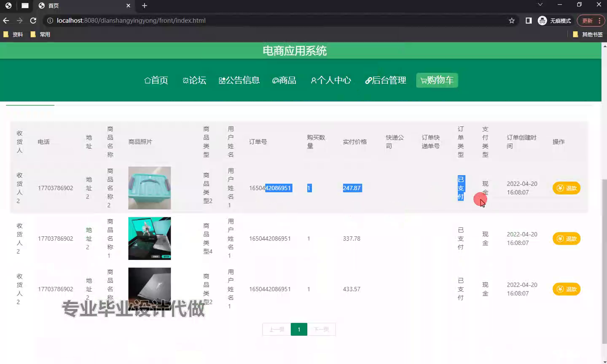Open the 常用 bookmarks folder
This screenshot has height=364, width=607.
click(40, 35)
